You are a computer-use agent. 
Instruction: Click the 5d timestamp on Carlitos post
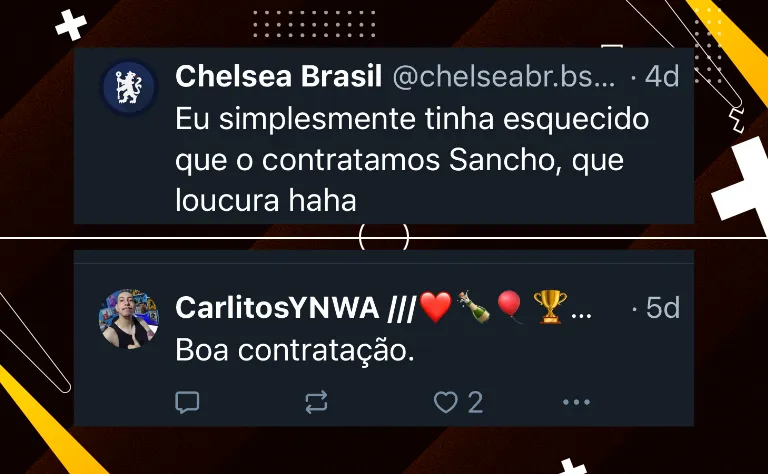pos(663,308)
